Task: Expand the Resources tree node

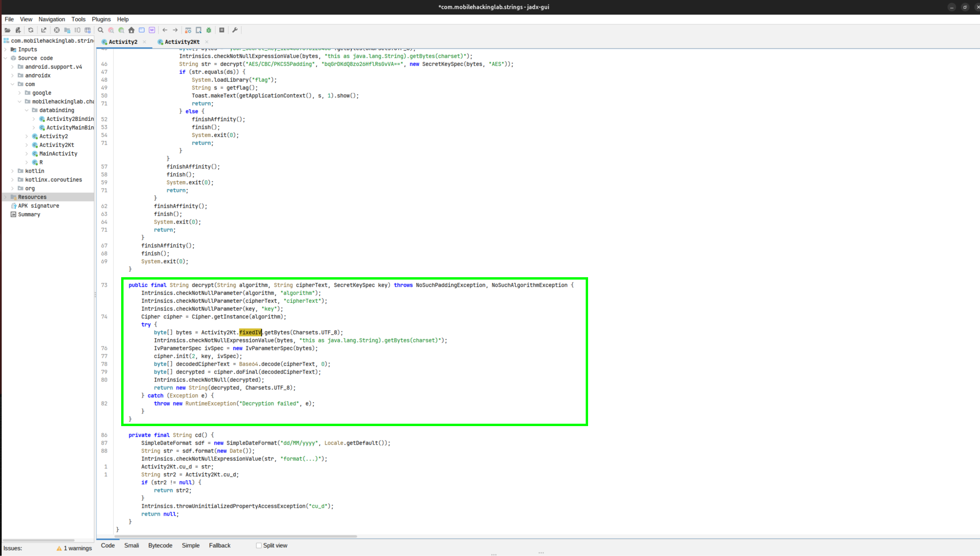Action: click(x=6, y=197)
